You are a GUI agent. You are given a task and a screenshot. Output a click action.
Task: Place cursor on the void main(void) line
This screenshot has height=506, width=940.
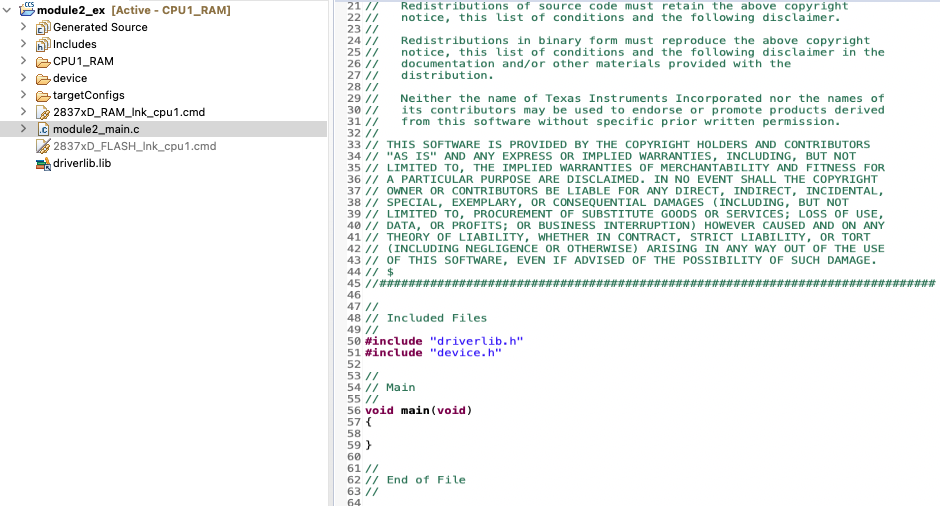point(418,410)
